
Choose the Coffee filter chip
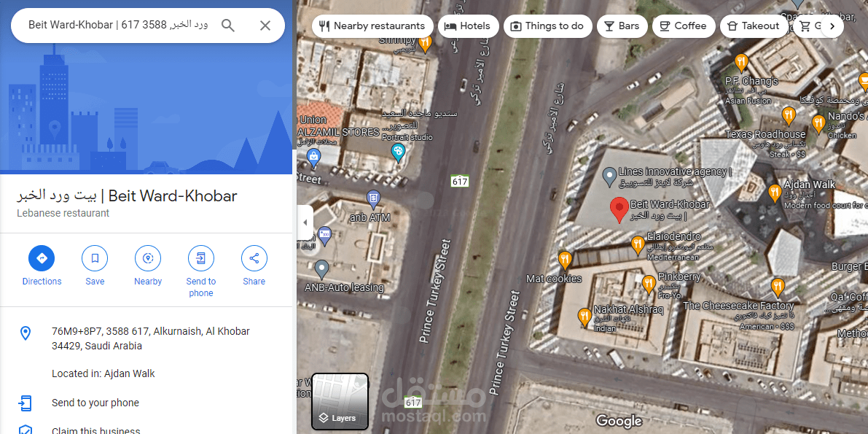683,26
